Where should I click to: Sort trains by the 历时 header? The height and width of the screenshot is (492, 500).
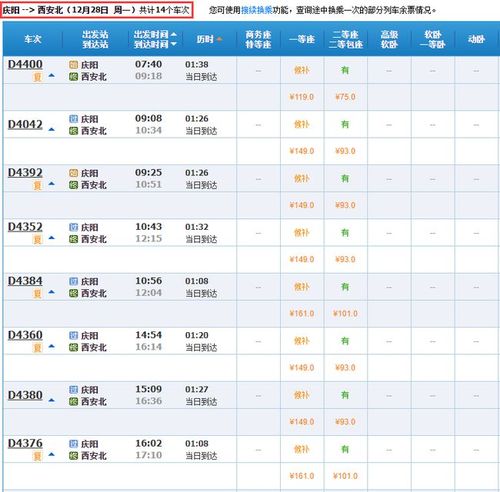tap(205, 39)
